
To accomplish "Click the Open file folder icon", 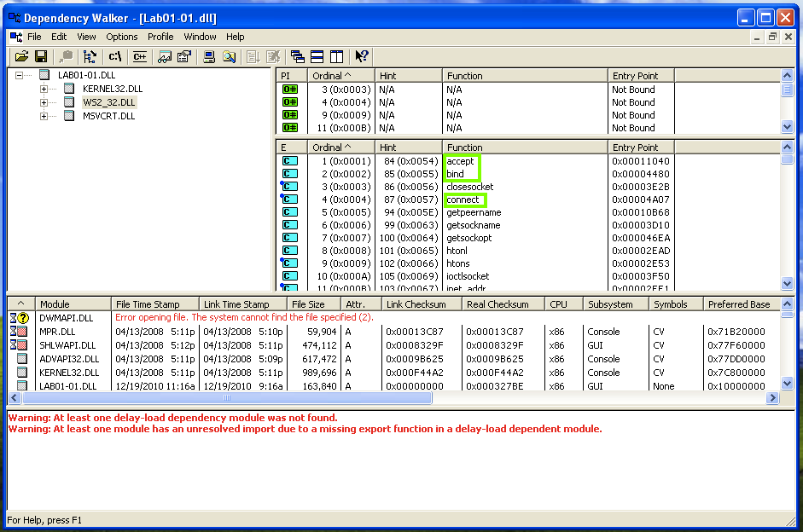I will pos(21,56).
